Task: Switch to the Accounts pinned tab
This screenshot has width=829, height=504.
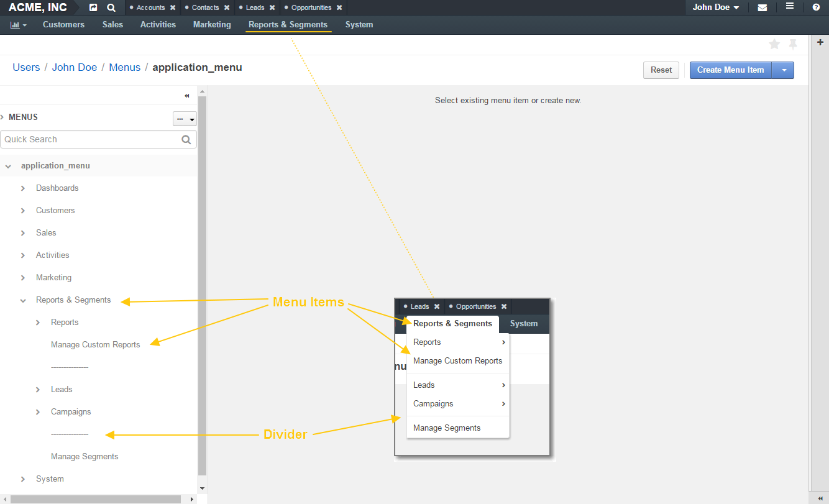Action: tap(150, 7)
